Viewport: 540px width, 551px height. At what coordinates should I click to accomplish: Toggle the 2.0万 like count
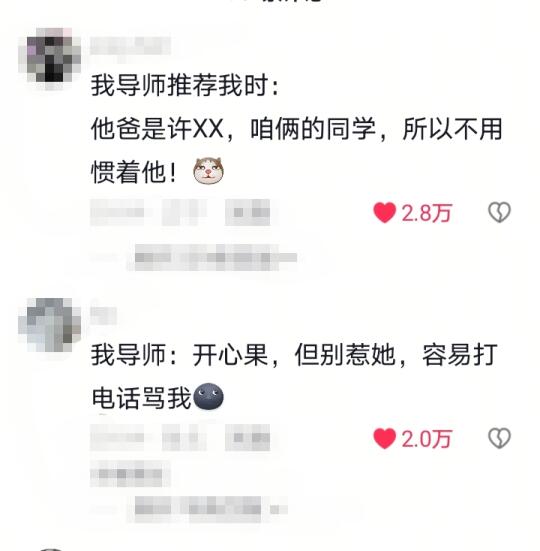pyautogui.click(x=426, y=439)
